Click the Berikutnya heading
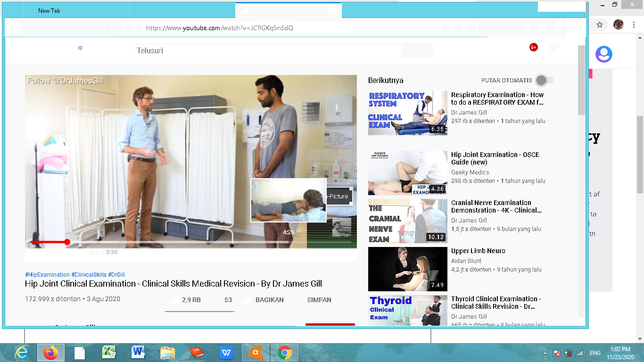Viewport: 644px width, 362px height. 386,80
